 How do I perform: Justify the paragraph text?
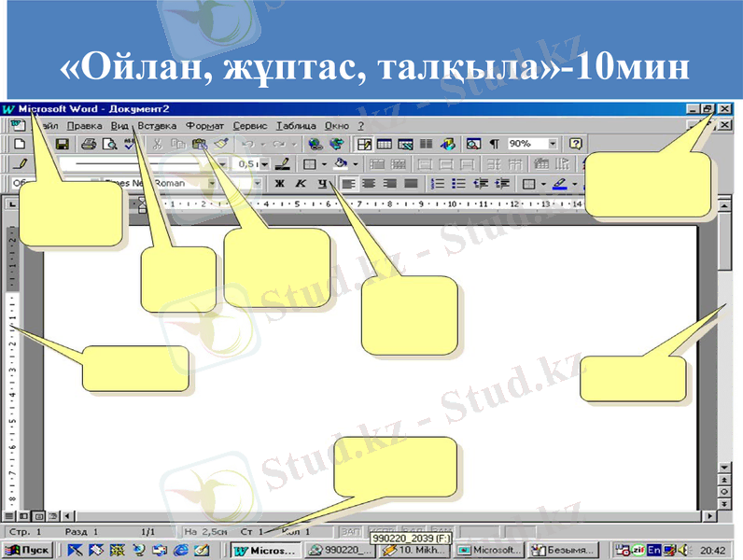coord(411,183)
